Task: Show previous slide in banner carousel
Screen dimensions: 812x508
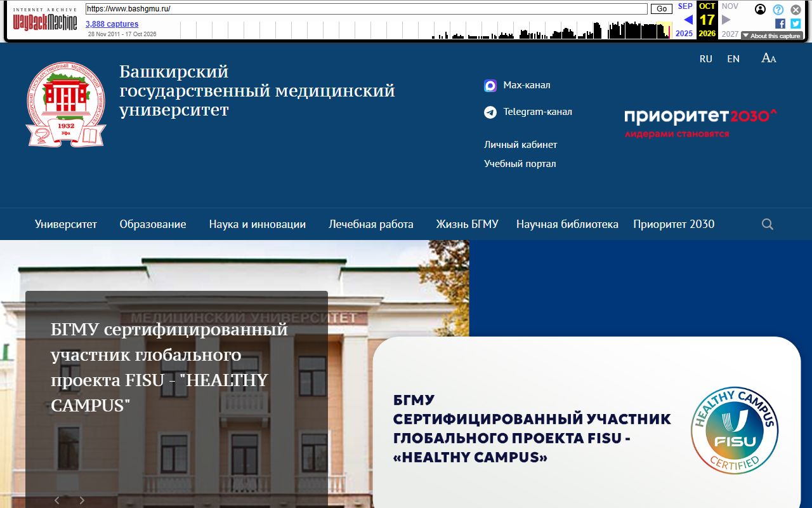Action: click(x=57, y=500)
